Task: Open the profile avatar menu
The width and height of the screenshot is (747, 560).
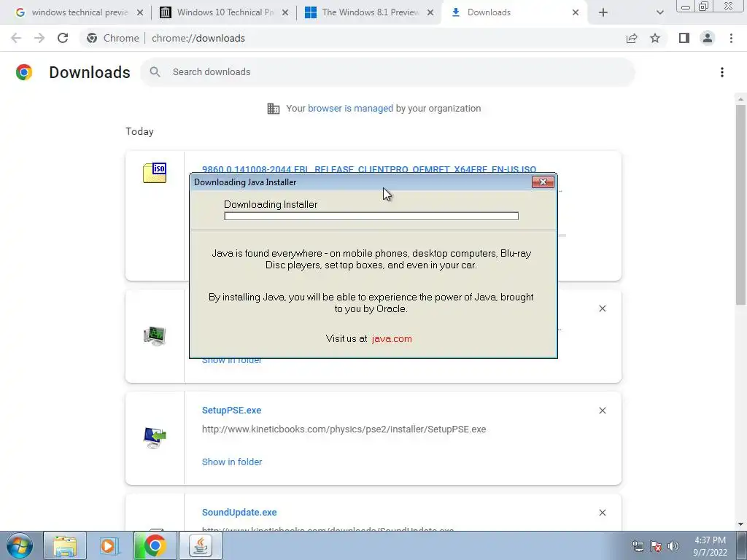Action: click(x=708, y=38)
